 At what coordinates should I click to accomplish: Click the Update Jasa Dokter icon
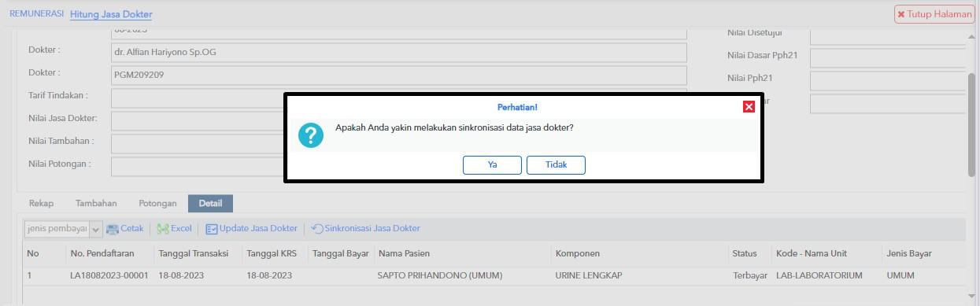point(212,229)
